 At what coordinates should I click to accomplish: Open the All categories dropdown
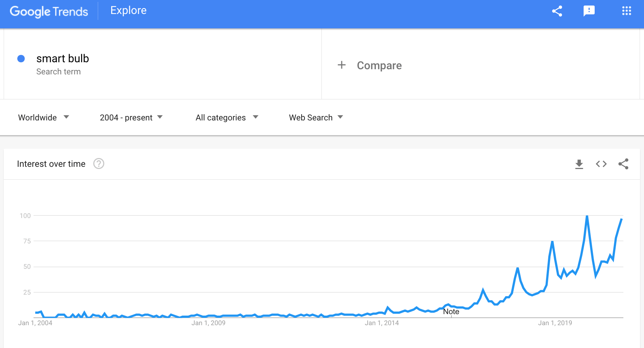click(227, 117)
